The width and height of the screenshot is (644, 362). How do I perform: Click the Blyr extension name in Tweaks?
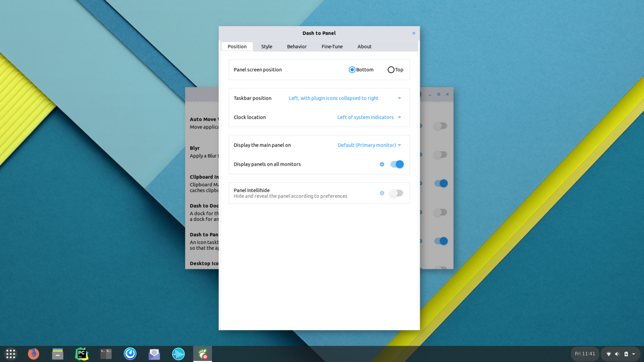[x=195, y=148]
